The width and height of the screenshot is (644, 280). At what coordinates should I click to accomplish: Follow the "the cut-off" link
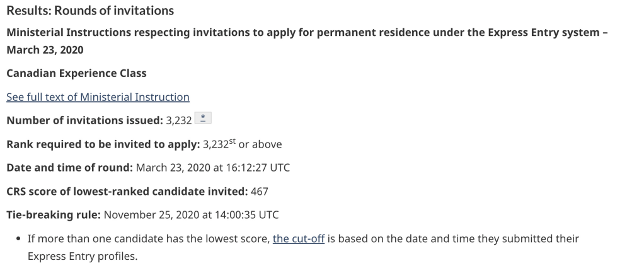pos(298,239)
